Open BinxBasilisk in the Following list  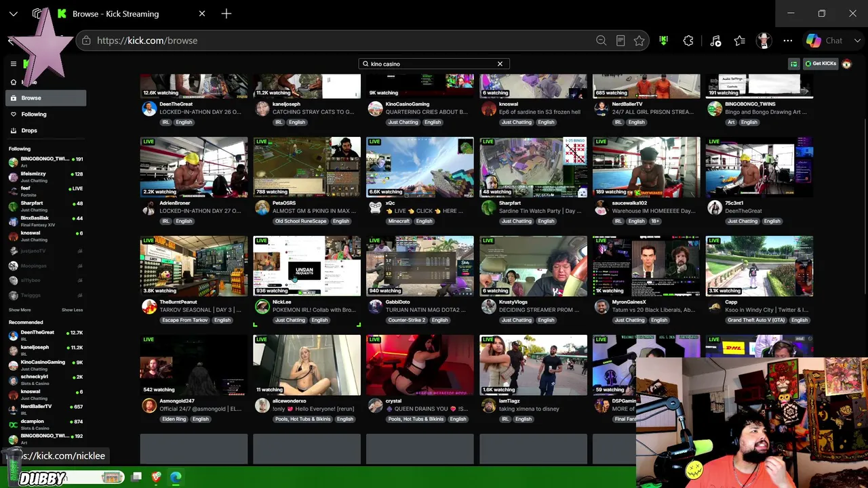point(45,221)
